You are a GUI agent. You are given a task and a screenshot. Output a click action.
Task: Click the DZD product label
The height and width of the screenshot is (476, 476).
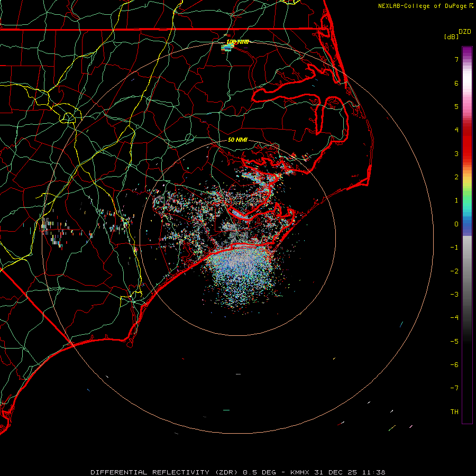[x=465, y=32]
